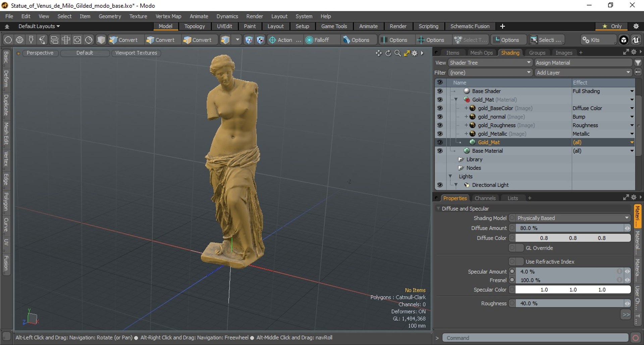Switch to the UVEdit layout tab
The height and width of the screenshot is (345, 644).
(224, 26)
